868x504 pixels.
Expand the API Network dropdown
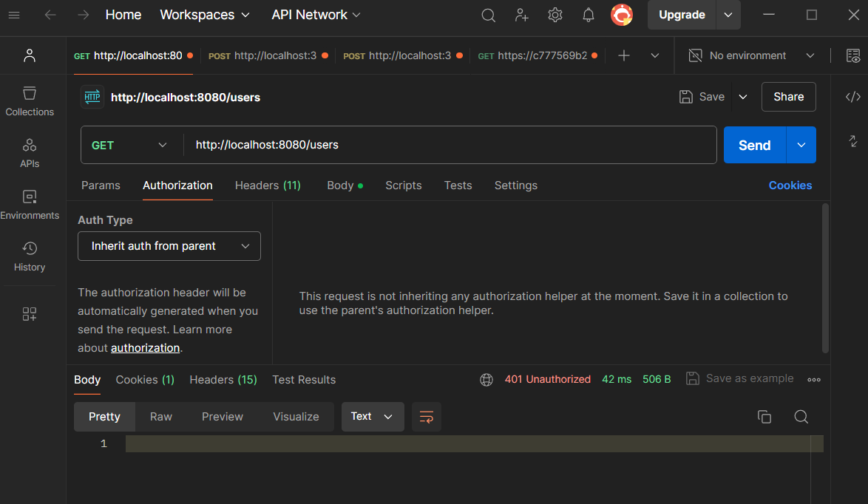coord(316,15)
